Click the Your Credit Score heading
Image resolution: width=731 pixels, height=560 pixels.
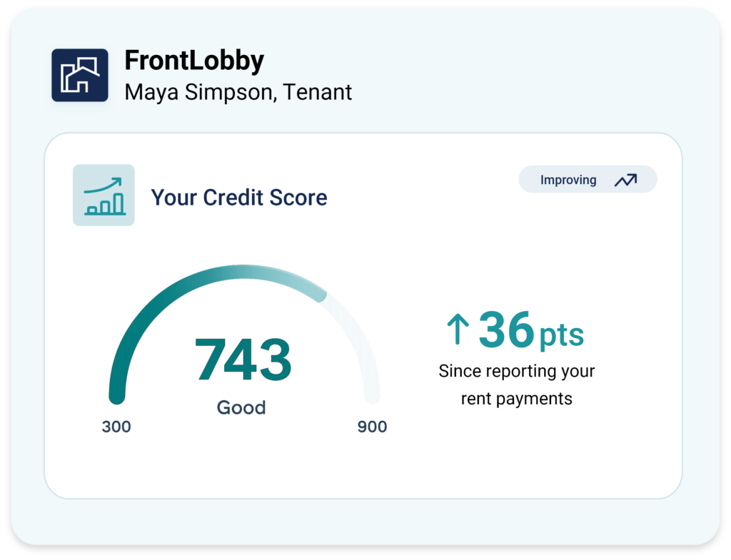(x=239, y=197)
